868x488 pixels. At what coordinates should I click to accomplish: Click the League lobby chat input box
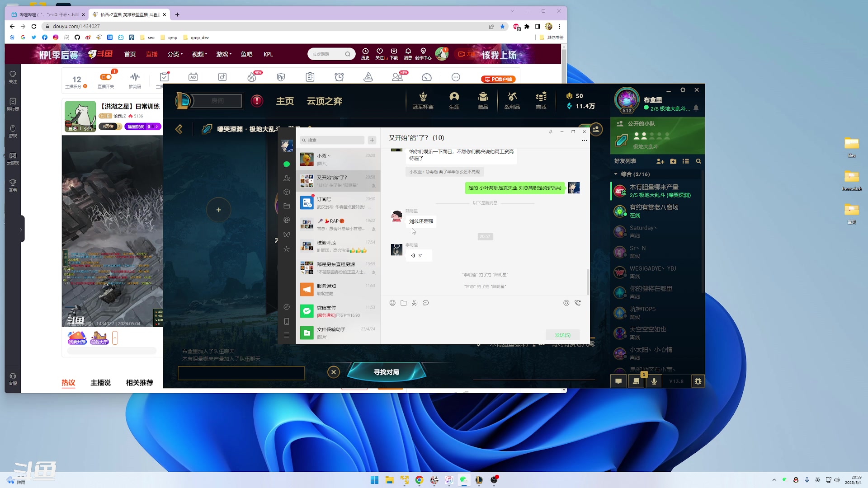[x=241, y=373]
